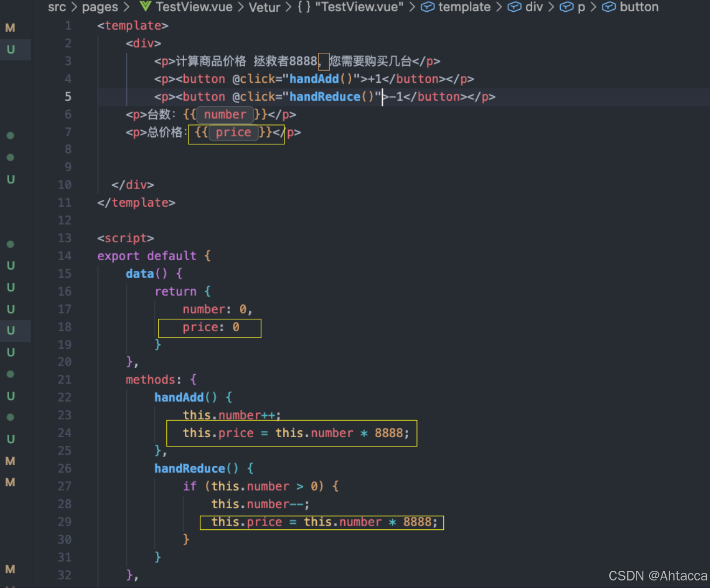Open the Vetur breadcrumb segment
The height and width of the screenshot is (588, 710).
tap(264, 7)
